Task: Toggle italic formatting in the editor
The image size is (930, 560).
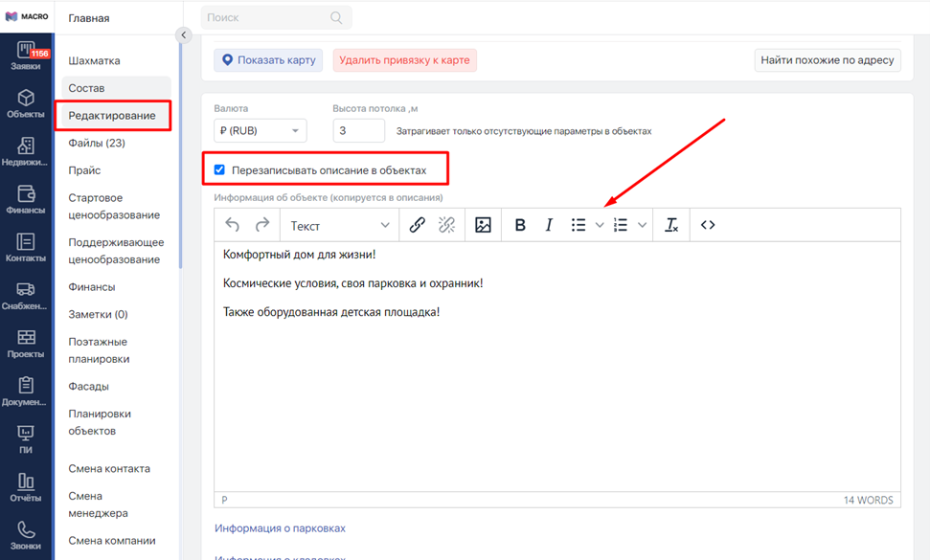Action: [x=549, y=225]
